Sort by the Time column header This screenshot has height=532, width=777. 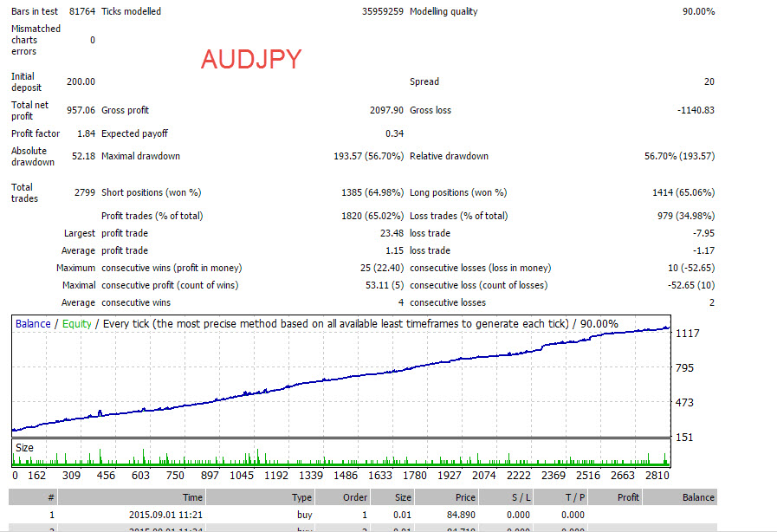(x=132, y=497)
